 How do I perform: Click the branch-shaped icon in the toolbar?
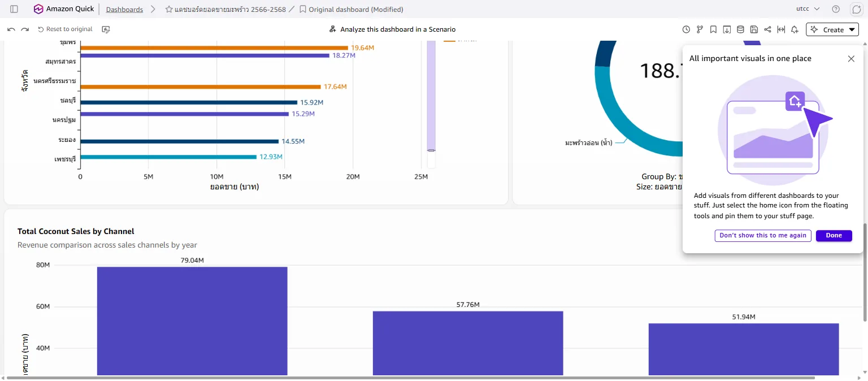(x=700, y=29)
